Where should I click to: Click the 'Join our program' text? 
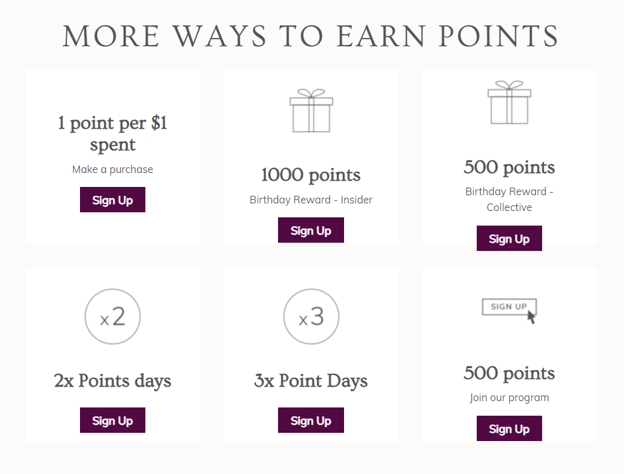(x=509, y=398)
